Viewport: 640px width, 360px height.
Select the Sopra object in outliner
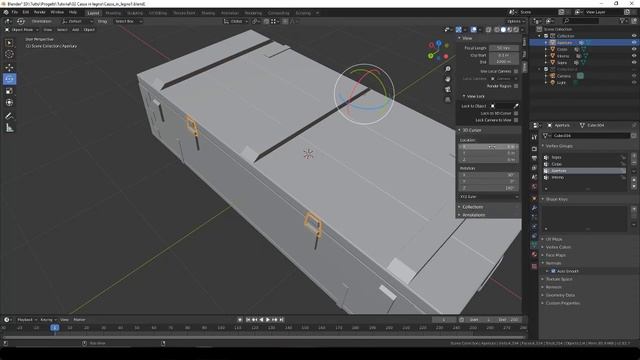coord(562,62)
